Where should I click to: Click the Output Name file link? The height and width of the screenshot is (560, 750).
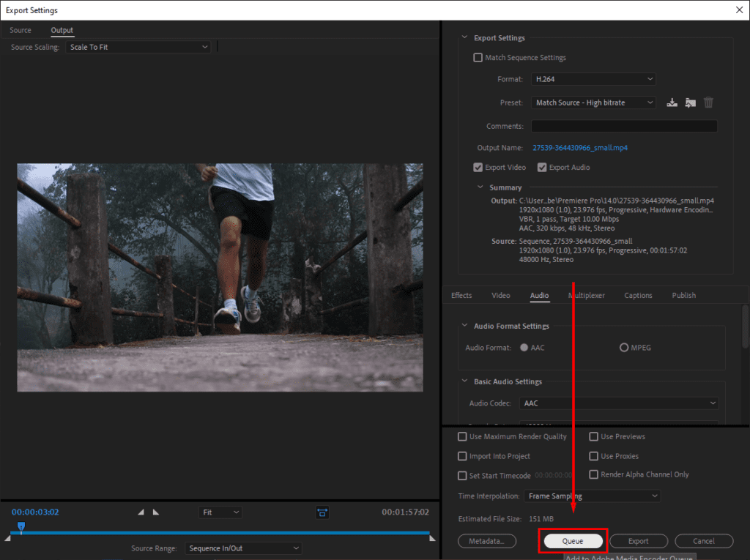click(580, 147)
